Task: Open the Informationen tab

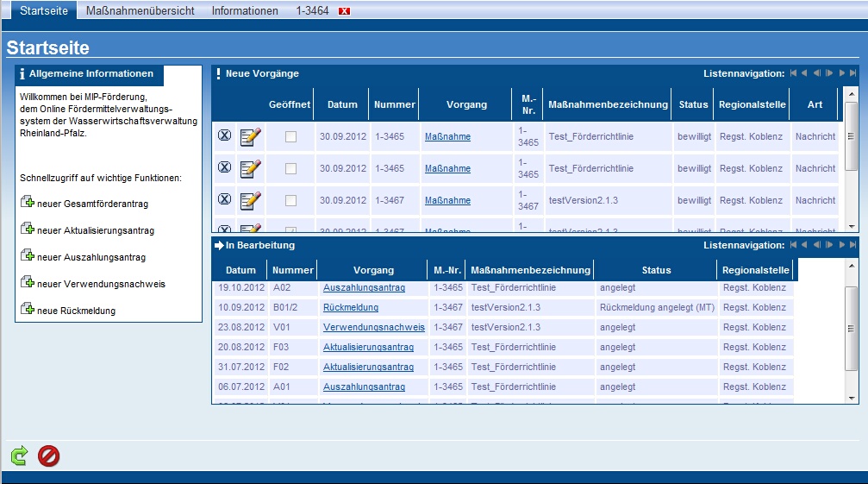Action: coord(245,10)
